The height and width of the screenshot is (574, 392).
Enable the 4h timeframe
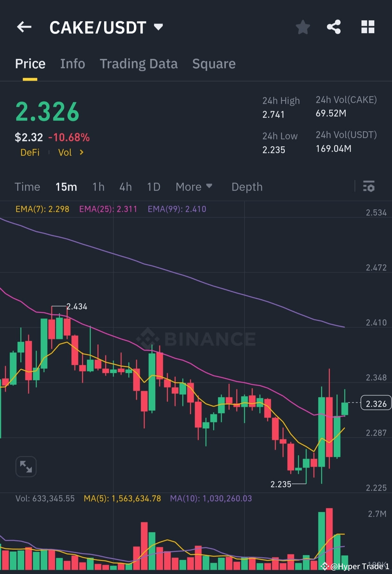(x=125, y=187)
